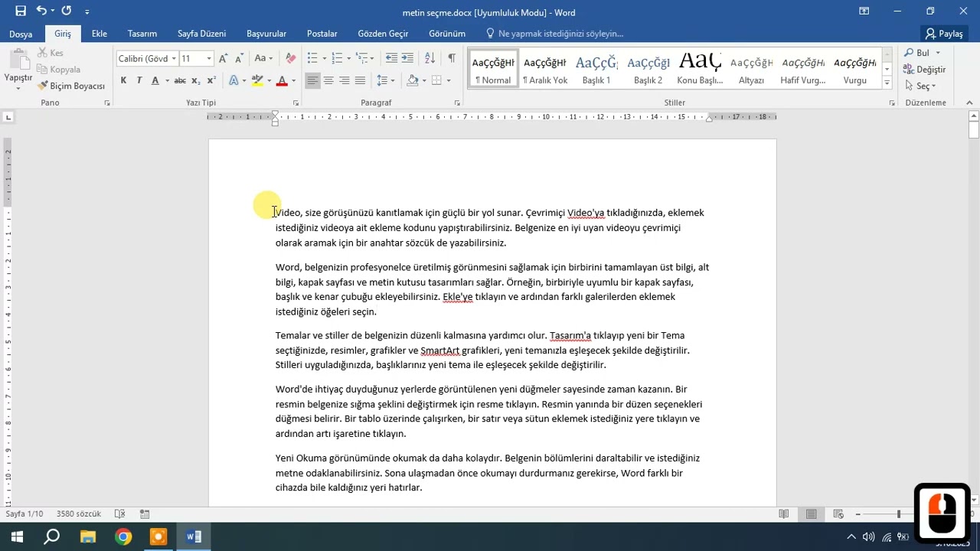
Task: Open the Görünüm tab
Action: (447, 34)
